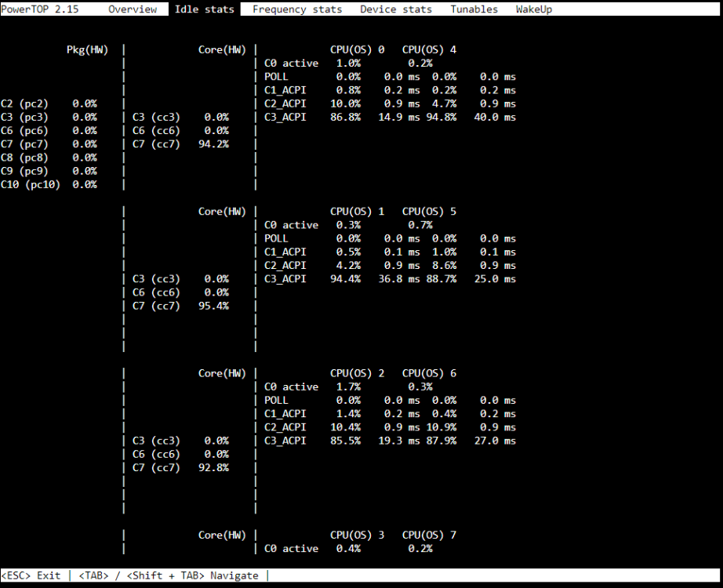Click the 25.0 ms C3_ACPI duration

pyautogui.click(x=495, y=279)
